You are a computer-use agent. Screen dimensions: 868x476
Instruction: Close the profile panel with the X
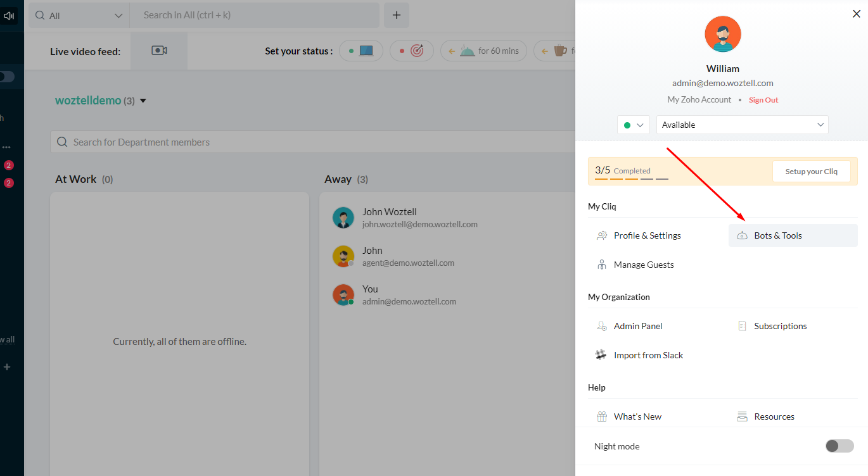pyautogui.click(x=857, y=14)
